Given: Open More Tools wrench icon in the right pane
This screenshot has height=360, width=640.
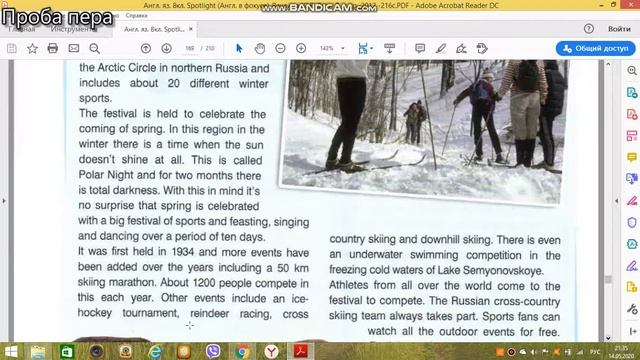Looking at the screenshot, I should pyautogui.click(x=632, y=309).
